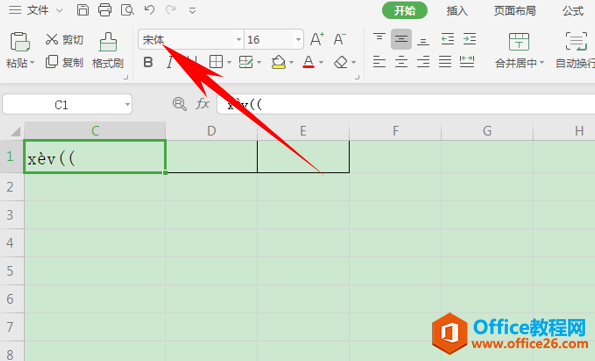
Task: Toggle Bold formatting
Action: [148, 62]
